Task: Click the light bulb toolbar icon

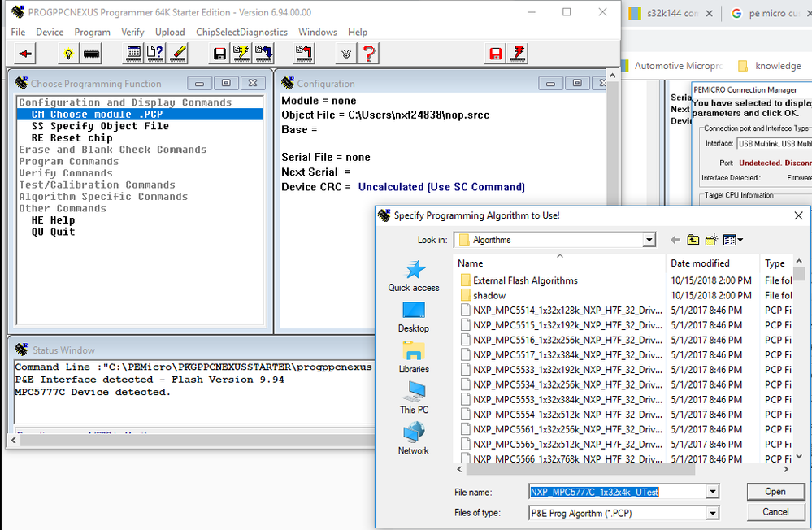Action: [68, 54]
